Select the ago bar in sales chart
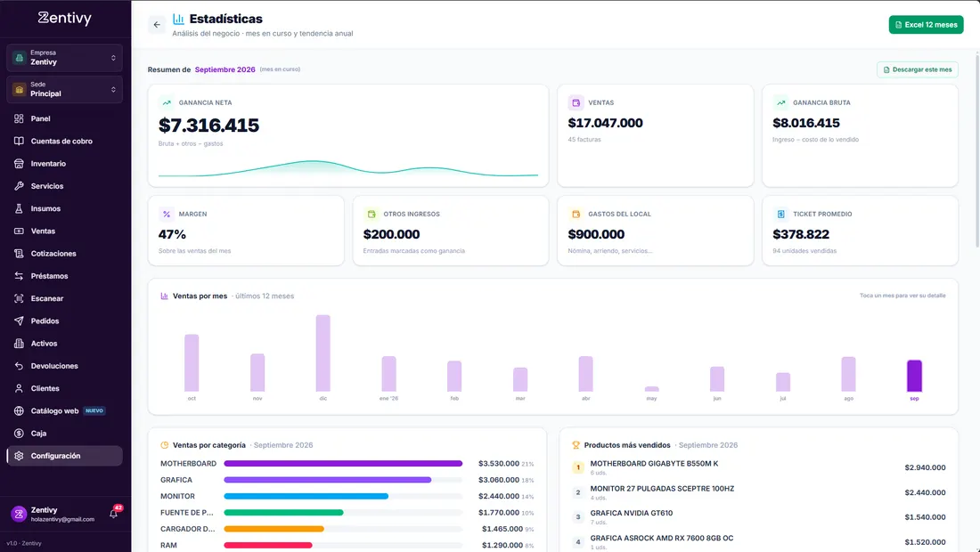980x552 pixels. (849, 374)
